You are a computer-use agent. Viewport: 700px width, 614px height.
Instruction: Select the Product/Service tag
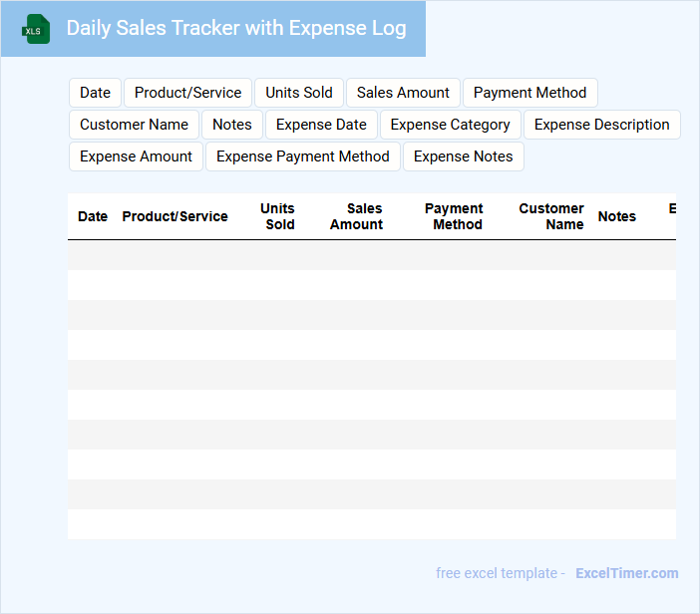(x=187, y=93)
